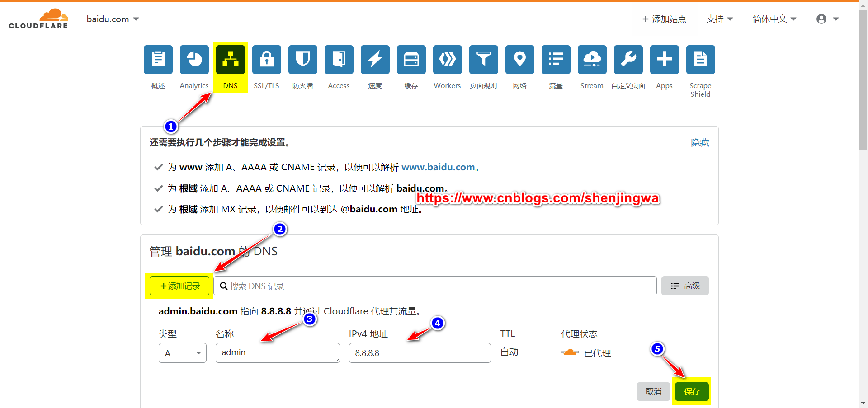Open the 支持 dropdown menu
Viewport: 868px width, 408px height.
click(720, 19)
